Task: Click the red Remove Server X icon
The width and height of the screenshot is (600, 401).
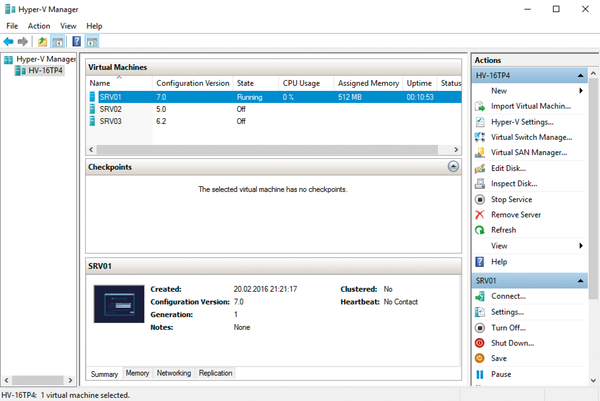Action: pyautogui.click(x=479, y=215)
